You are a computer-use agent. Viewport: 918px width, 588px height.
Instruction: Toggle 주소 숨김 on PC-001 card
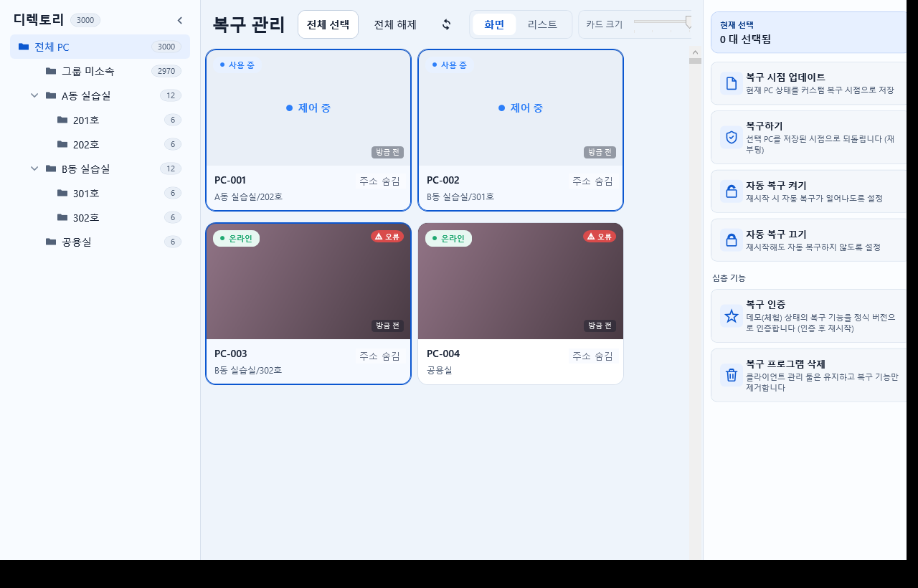tap(379, 181)
